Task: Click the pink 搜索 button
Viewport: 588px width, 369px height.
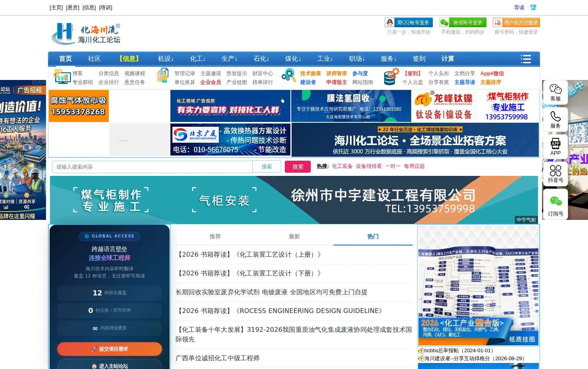Action: [x=298, y=167]
